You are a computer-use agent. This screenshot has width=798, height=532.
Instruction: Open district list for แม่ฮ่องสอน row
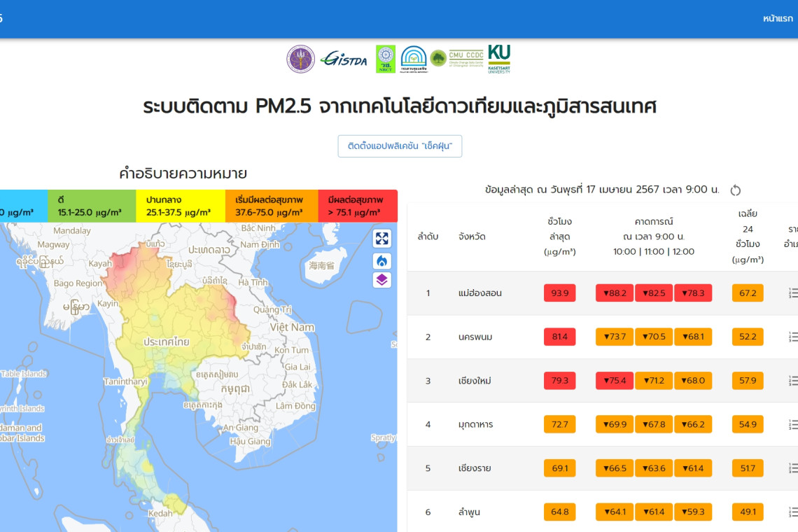792,293
